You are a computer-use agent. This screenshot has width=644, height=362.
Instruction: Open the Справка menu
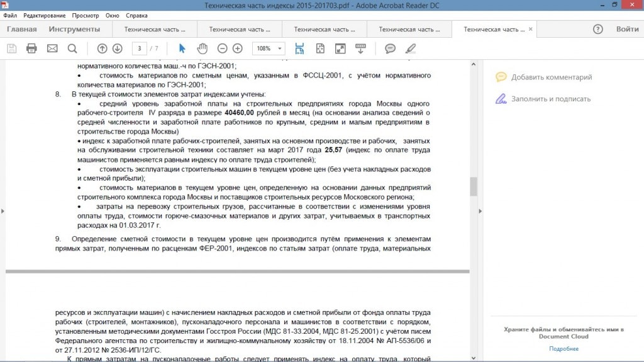(136, 16)
